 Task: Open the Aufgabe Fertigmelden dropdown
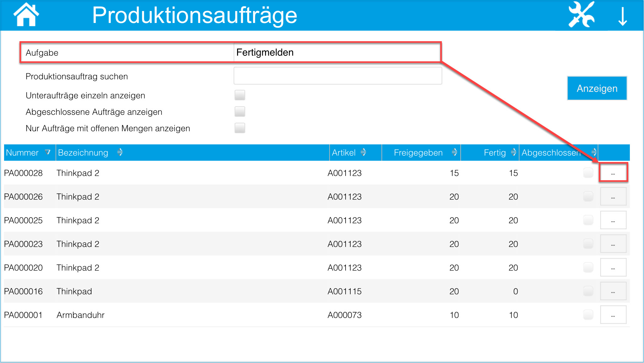pos(337,53)
